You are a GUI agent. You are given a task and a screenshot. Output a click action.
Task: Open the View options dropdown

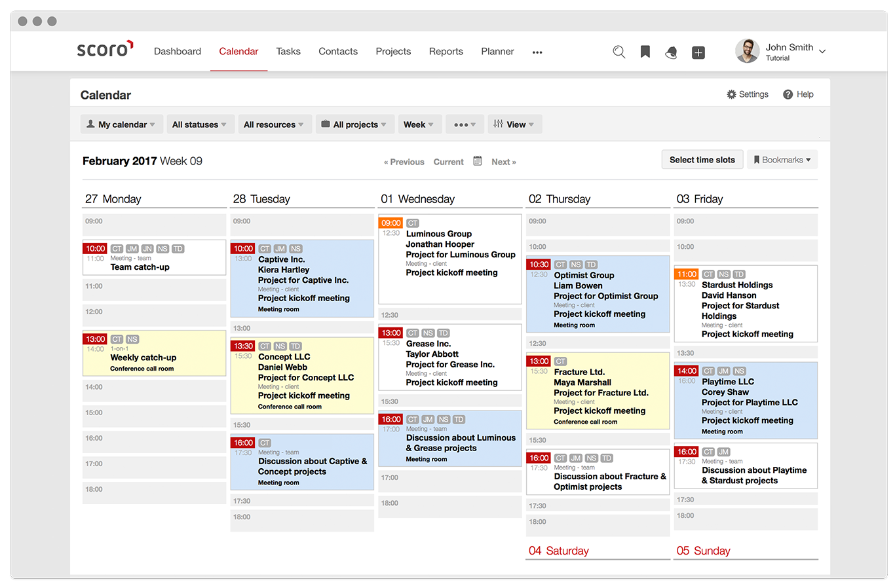(514, 124)
